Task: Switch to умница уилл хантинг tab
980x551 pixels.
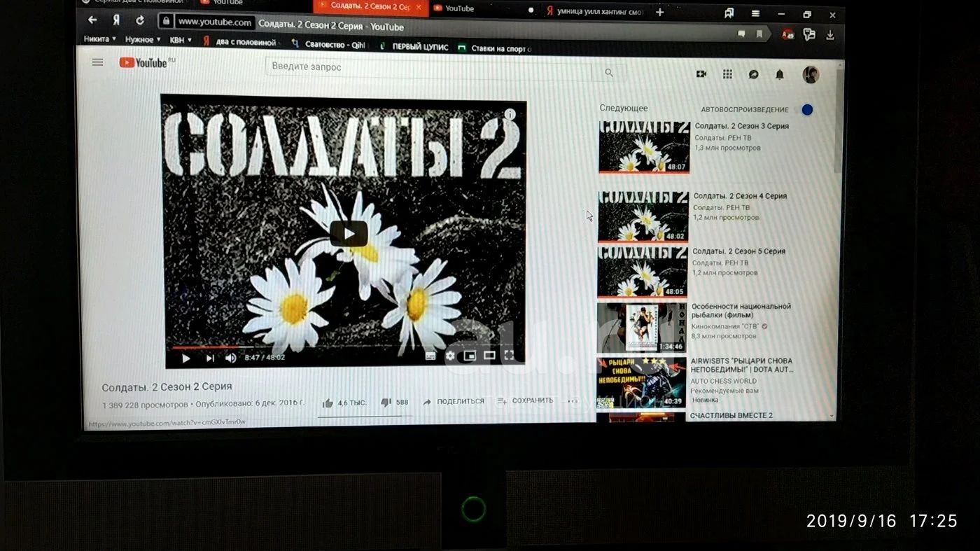Action: coord(595,11)
